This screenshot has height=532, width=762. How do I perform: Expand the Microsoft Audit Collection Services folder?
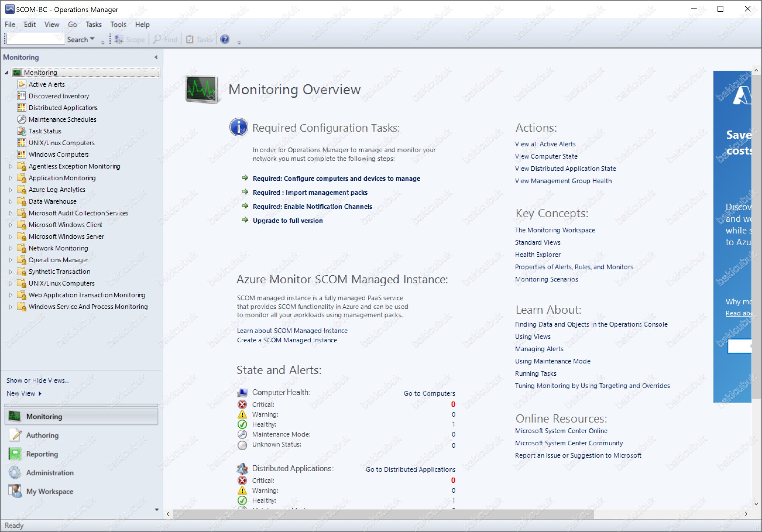[x=11, y=213]
